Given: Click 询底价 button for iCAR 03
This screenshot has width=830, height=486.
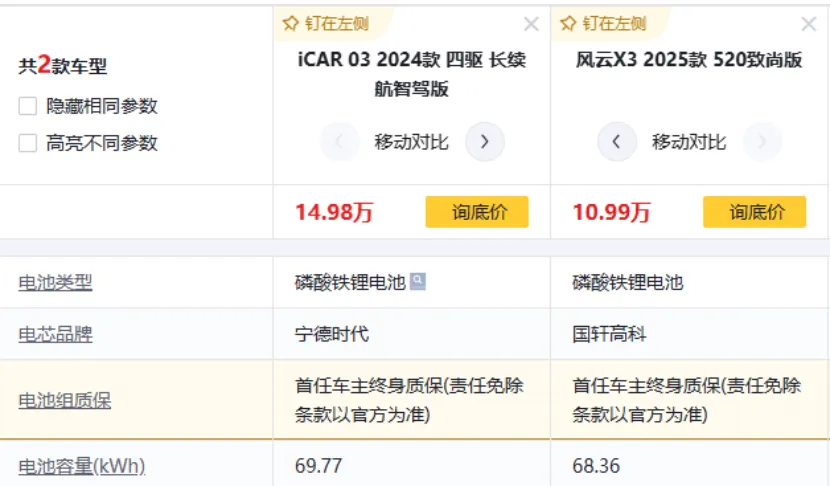Looking at the screenshot, I should tap(477, 212).
